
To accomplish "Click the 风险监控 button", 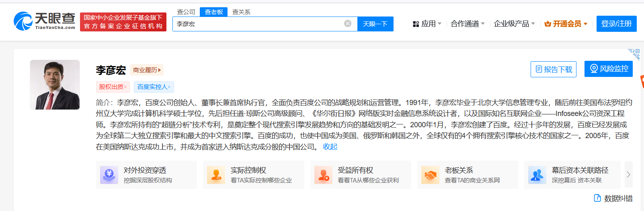I will (x=609, y=69).
